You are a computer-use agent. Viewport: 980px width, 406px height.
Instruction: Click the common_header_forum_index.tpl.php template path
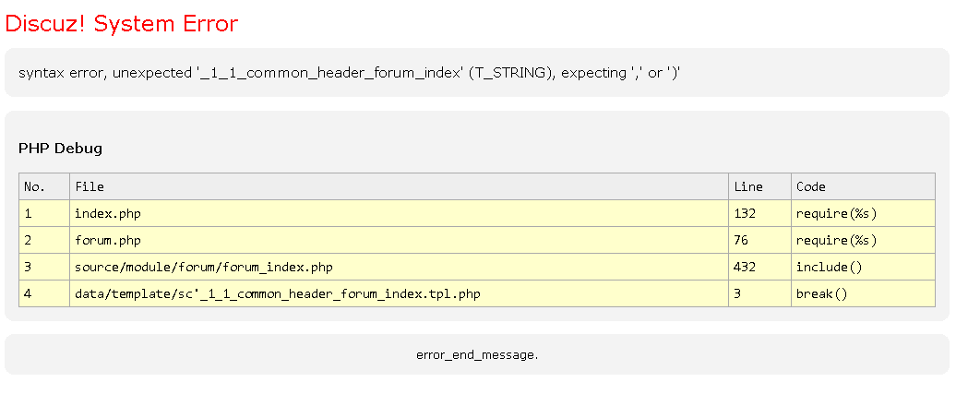pos(277,293)
